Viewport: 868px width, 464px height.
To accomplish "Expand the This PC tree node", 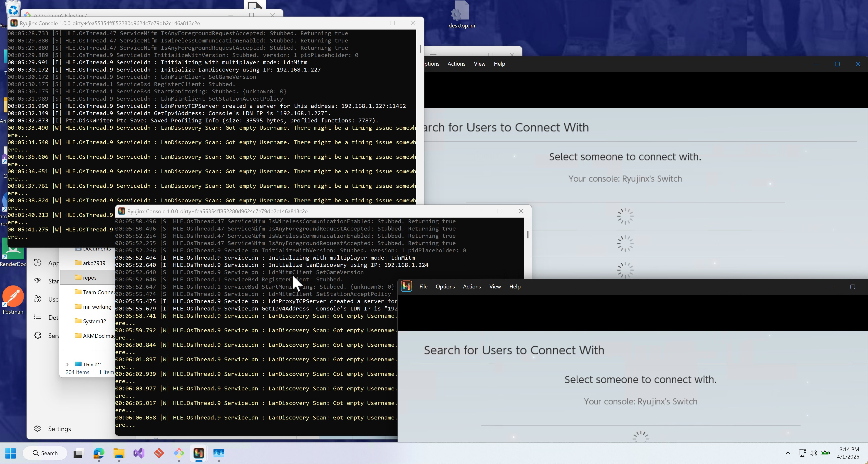I will [67, 364].
